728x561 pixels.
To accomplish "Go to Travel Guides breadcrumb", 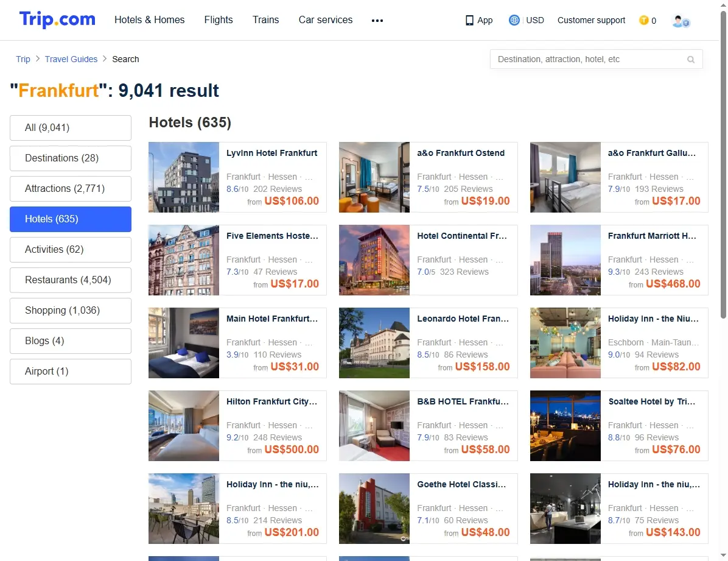I will (71, 59).
